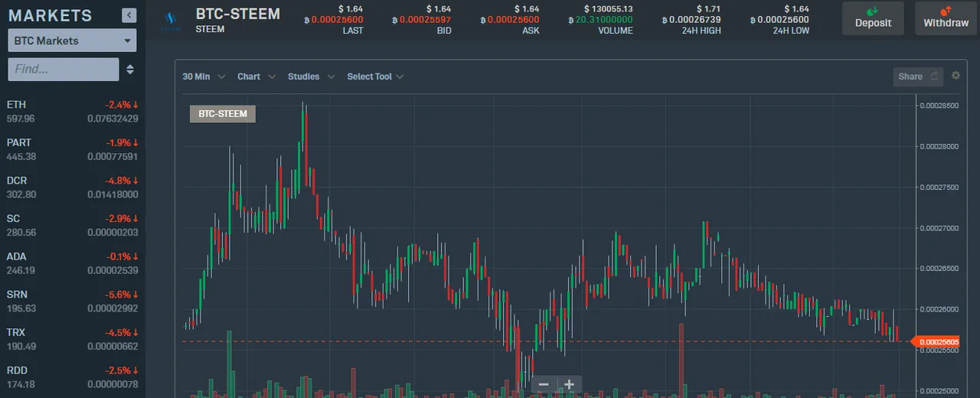The height and width of the screenshot is (398, 980).
Task: Click the DCR price 0.01418000
Action: pos(113,194)
